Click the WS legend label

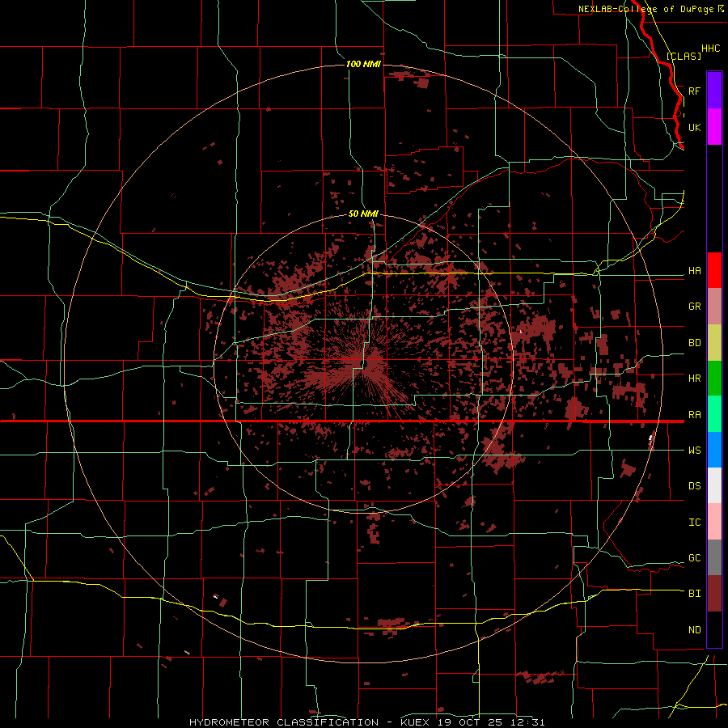(x=694, y=450)
